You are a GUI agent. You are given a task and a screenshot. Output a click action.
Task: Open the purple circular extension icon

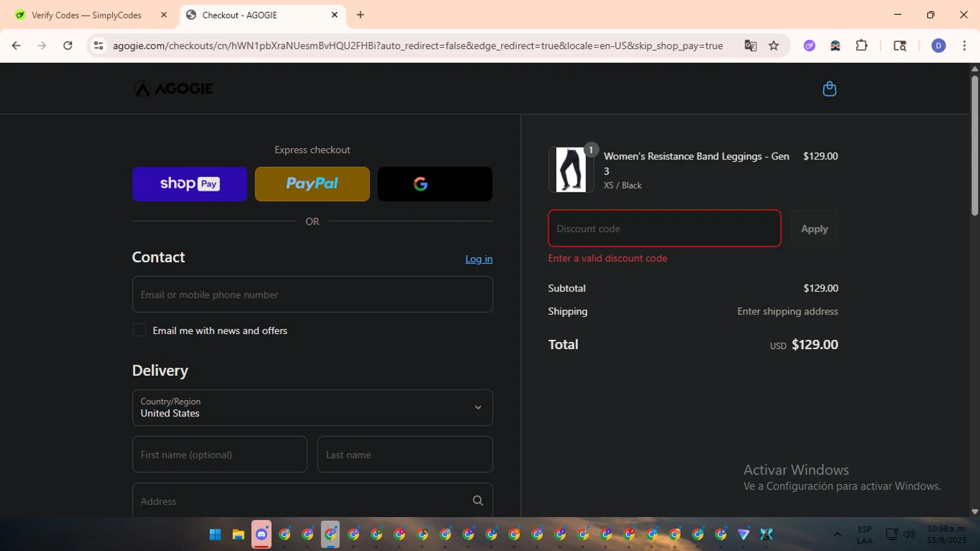809,46
